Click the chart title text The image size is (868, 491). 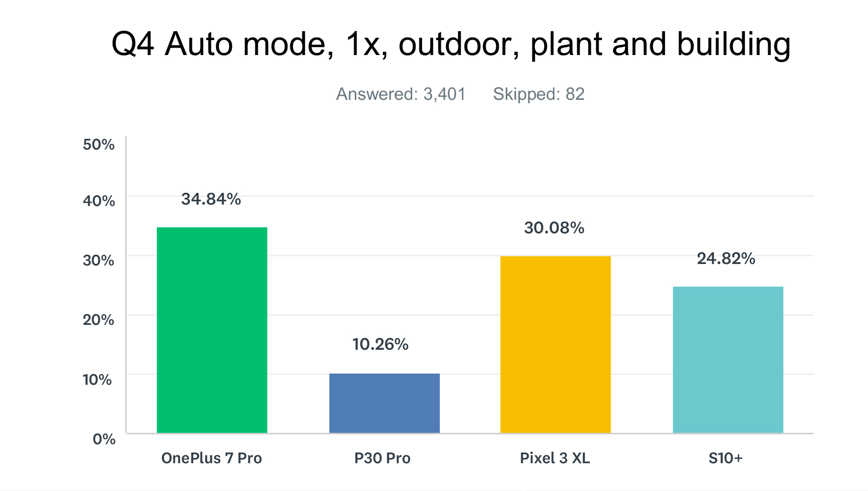451,44
